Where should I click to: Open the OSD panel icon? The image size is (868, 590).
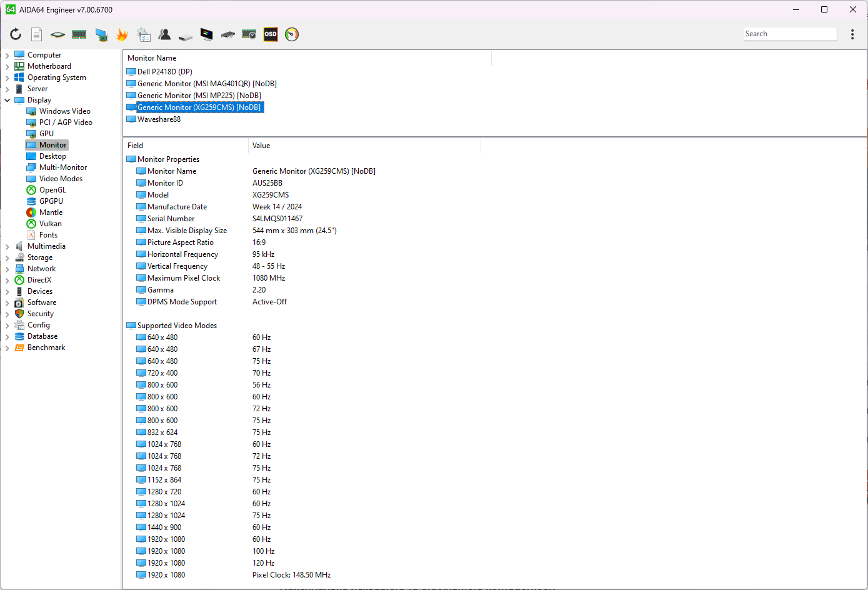coord(271,34)
